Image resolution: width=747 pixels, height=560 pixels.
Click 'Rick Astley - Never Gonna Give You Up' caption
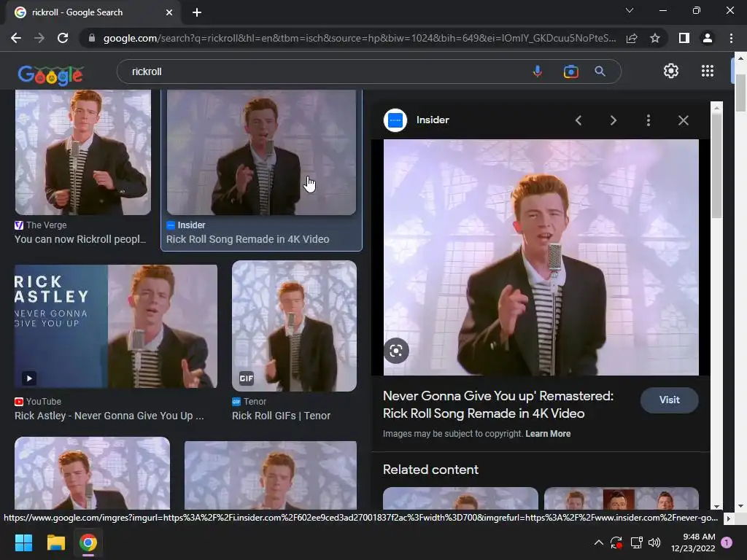[x=109, y=416]
